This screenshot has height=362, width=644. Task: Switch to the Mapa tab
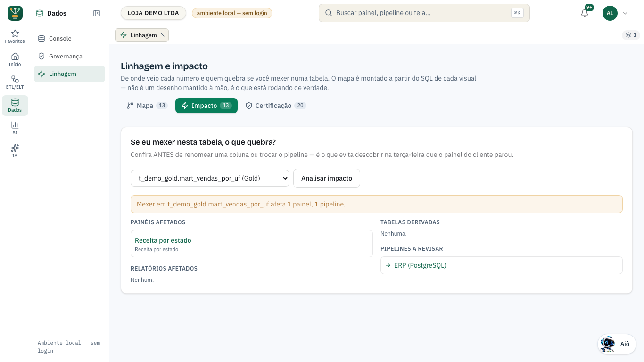pyautogui.click(x=147, y=106)
